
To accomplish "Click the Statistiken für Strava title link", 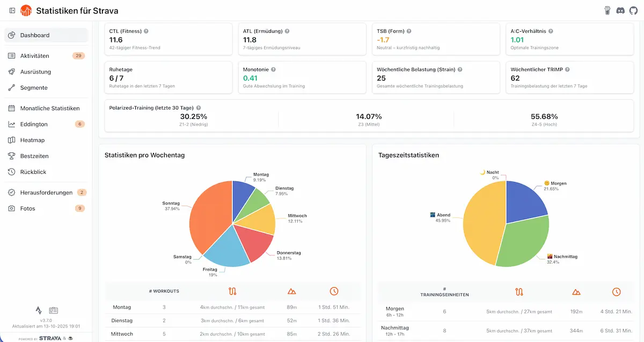I will pyautogui.click(x=77, y=11).
